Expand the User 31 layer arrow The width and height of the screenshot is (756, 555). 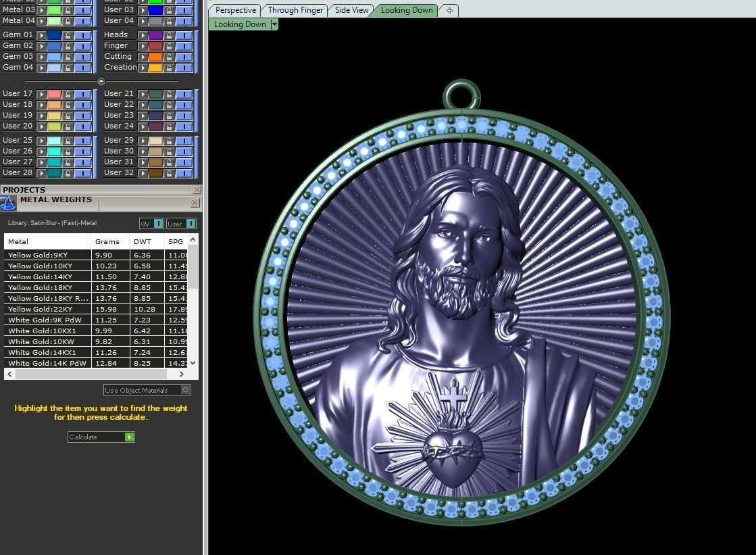click(143, 162)
